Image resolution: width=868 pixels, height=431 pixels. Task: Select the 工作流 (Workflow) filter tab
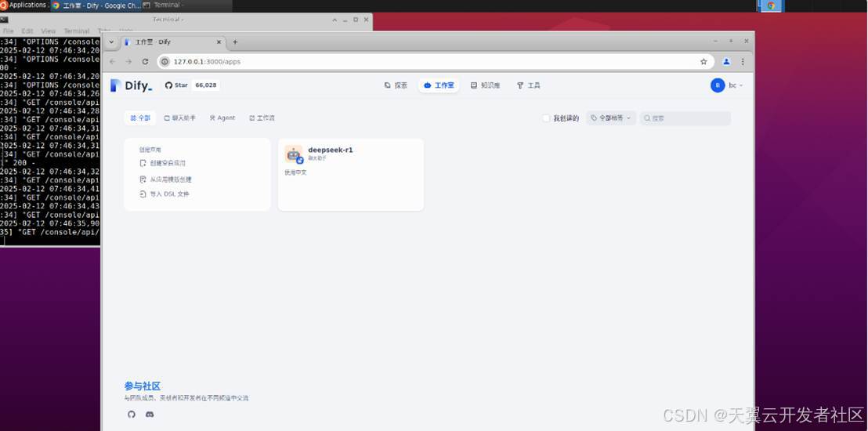(x=262, y=118)
